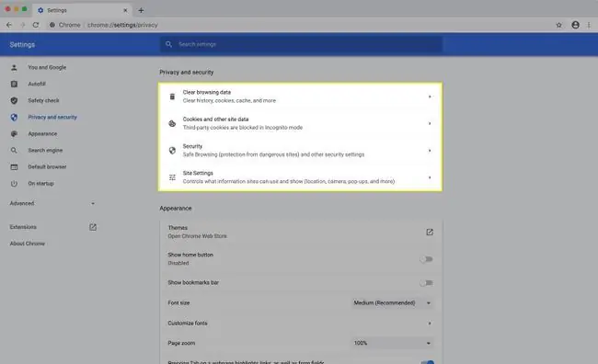598x364 pixels.
Task: Toggle the Tab highlights links switch
Action: point(427,362)
